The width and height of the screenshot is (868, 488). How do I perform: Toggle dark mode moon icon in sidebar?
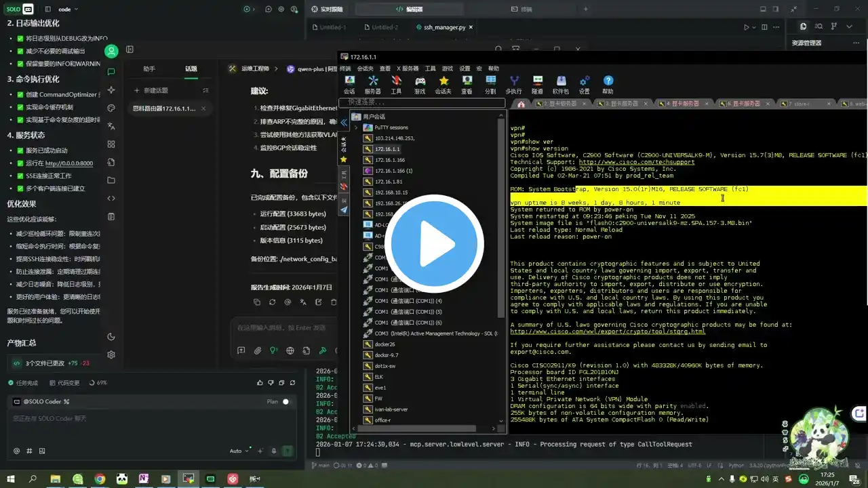coord(111,337)
